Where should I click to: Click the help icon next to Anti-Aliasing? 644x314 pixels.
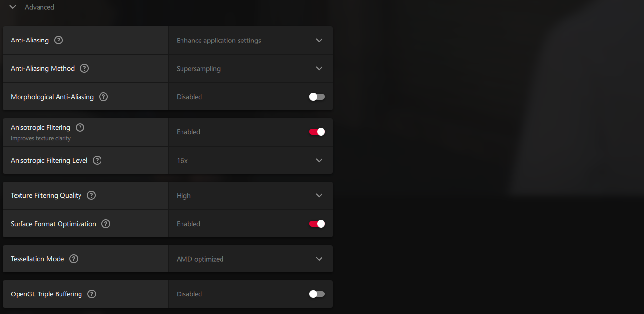tap(59, 40)
